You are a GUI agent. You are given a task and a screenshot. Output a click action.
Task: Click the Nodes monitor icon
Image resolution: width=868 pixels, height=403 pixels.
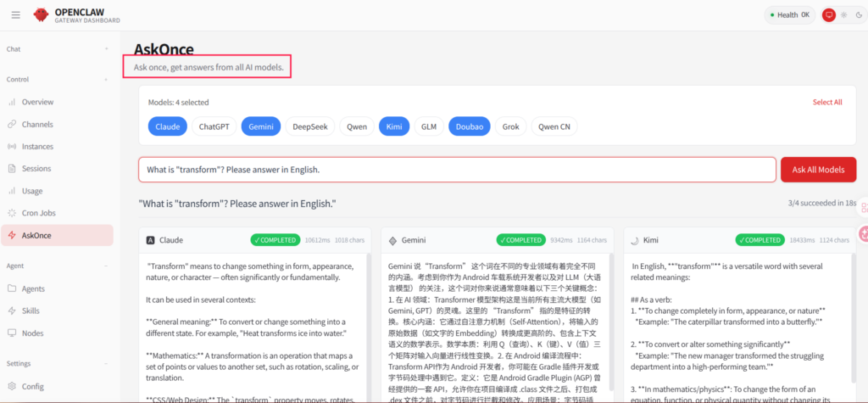(x=12, y=333)
